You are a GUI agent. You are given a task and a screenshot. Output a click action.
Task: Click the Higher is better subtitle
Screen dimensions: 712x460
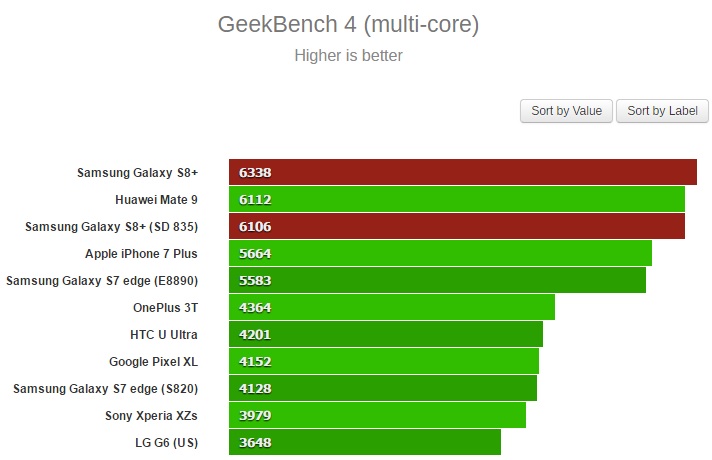point(348,55)
